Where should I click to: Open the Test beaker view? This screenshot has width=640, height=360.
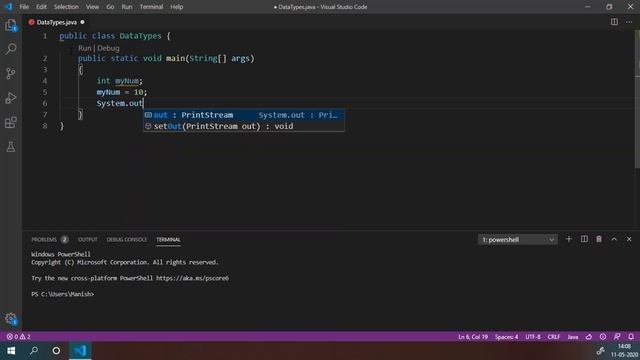(11, 147)
